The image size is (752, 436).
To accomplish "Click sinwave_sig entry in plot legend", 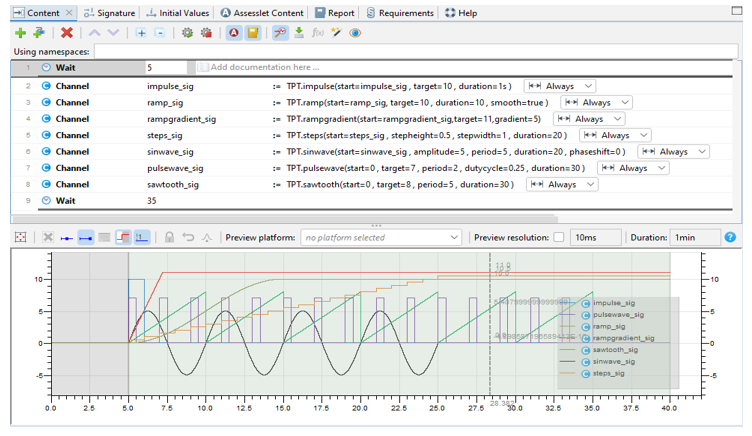I will (x=614, y=362).
